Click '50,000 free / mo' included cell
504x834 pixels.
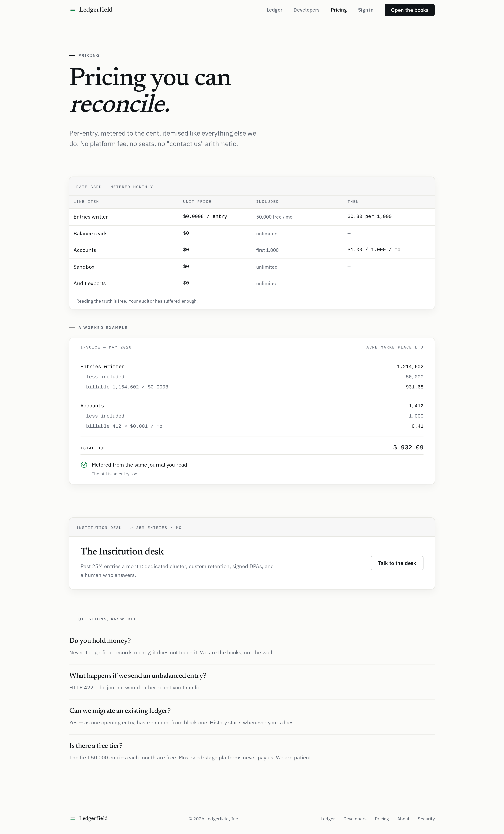pyautogui.click(x=274, y=217)
